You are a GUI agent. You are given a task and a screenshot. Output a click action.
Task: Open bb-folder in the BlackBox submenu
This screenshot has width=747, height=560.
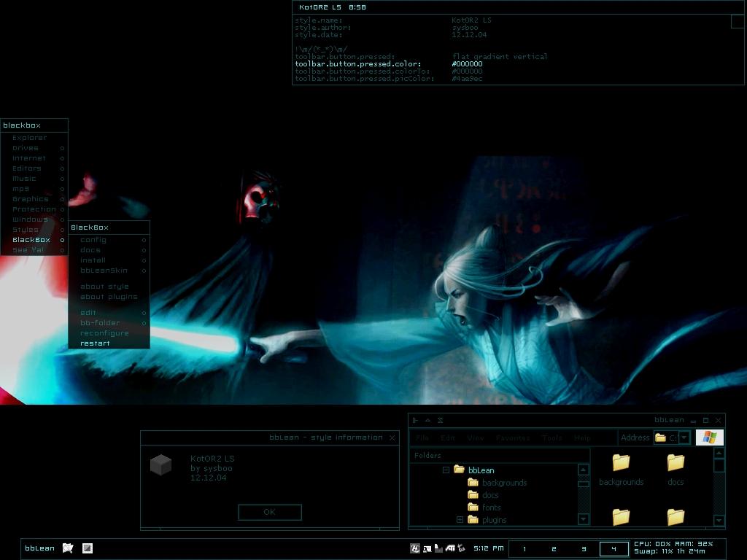pyautogui.click(x=109, y=323)
